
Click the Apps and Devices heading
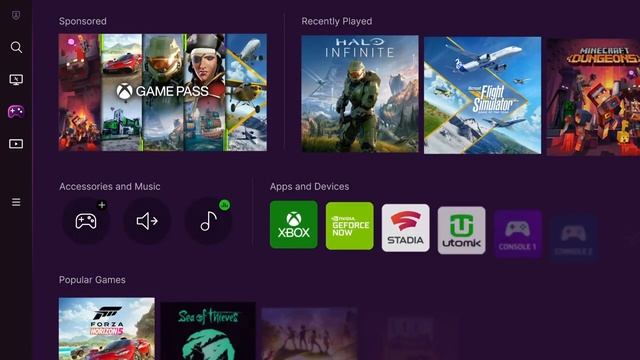pos(309,187)
